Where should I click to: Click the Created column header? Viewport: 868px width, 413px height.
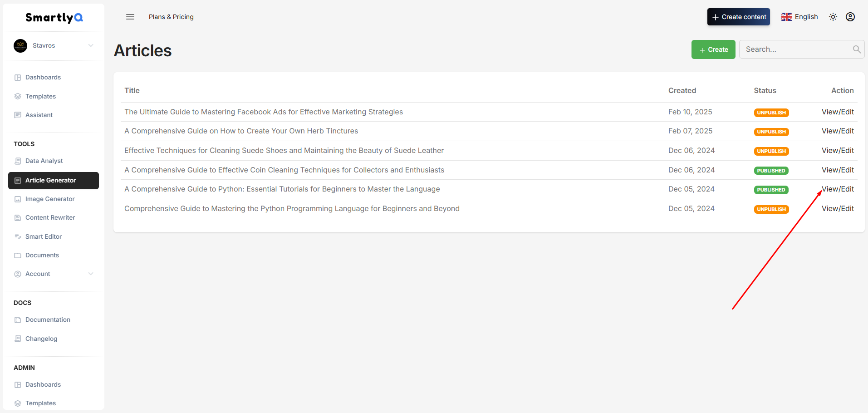click(682, 91)
